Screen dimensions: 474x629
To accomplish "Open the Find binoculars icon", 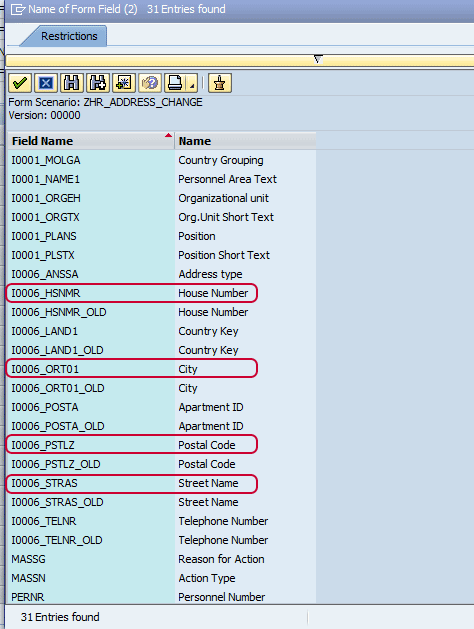I will tap(72, 83).
